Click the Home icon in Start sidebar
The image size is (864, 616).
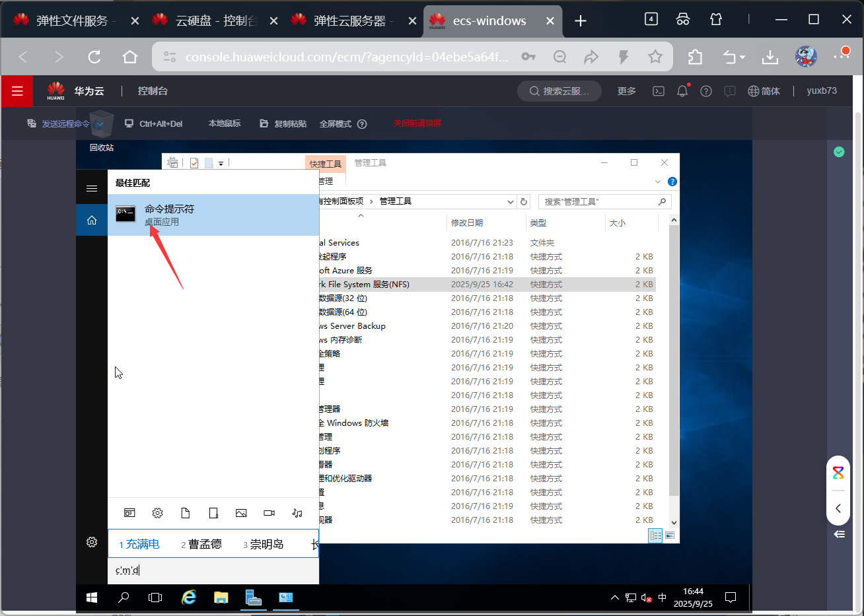(92, 220)
